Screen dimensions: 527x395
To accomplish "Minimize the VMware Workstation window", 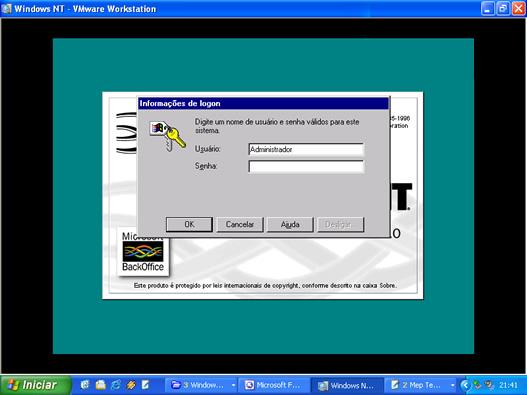I will (x=488, y=9).
